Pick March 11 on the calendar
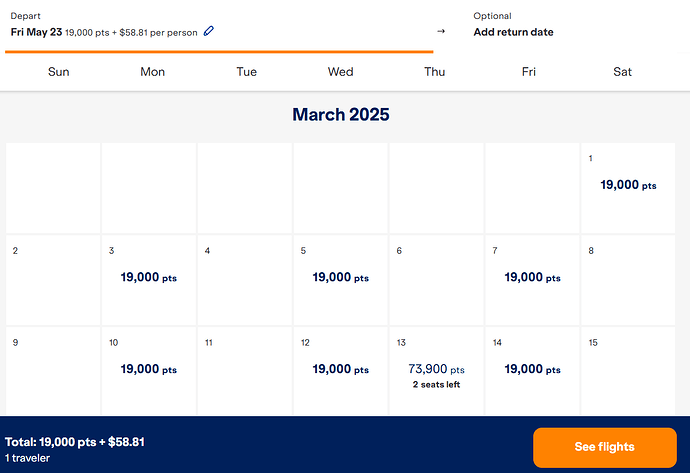The image size is (690, 473). coord(245,371)
